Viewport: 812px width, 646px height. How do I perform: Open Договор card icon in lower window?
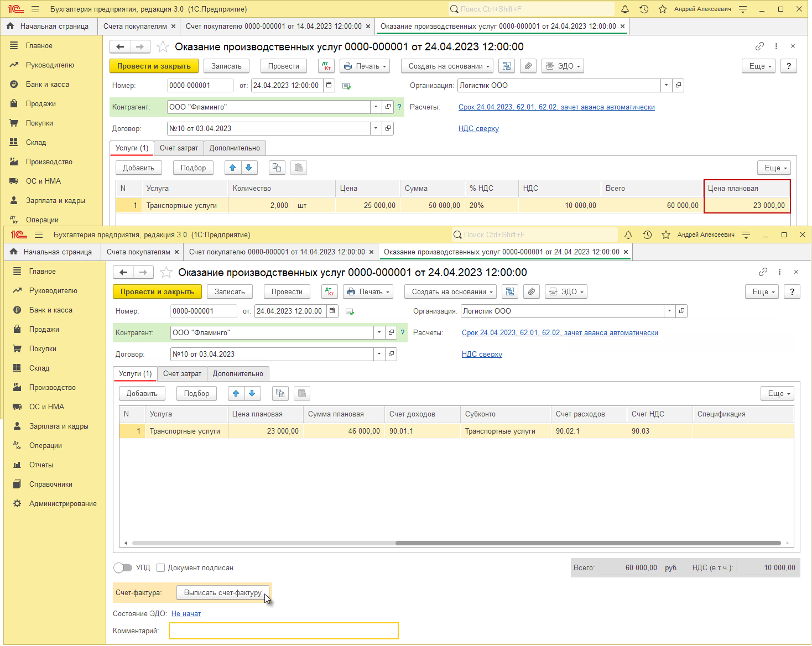pos(392,354)
